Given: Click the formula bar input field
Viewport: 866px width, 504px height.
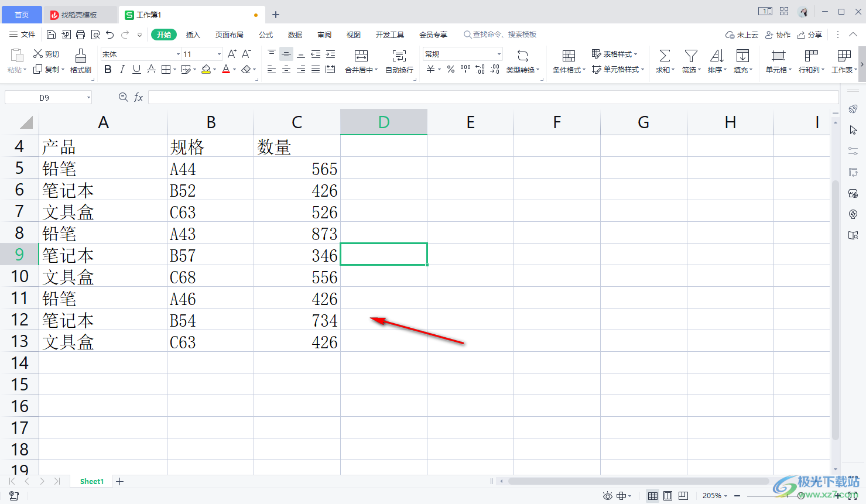Looking at the screenshot, I should [x=493, y=97].
